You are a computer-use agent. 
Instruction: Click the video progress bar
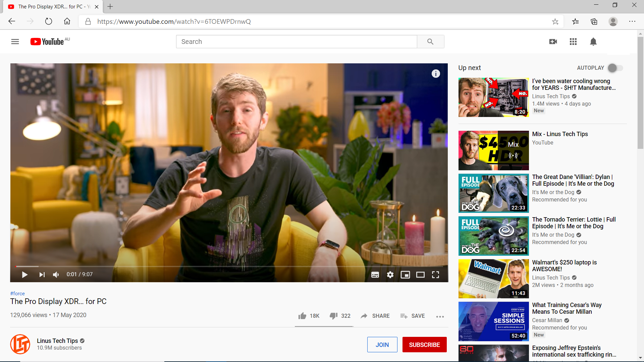pos(228,266)
